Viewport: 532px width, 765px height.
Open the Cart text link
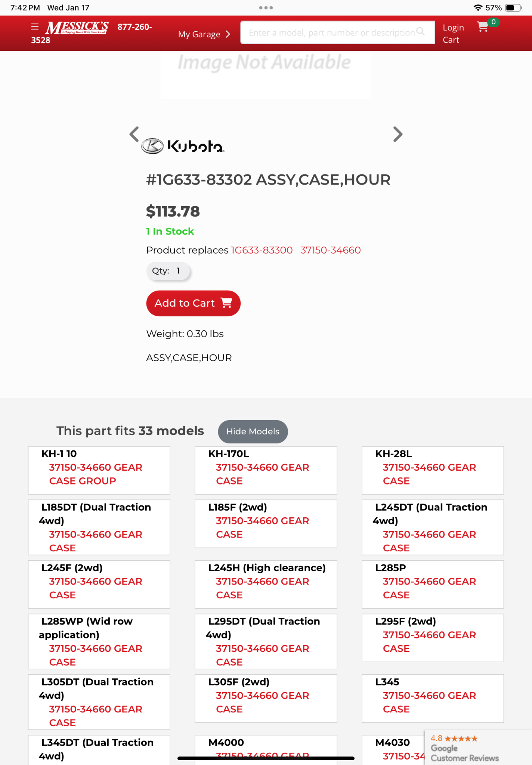451,40
